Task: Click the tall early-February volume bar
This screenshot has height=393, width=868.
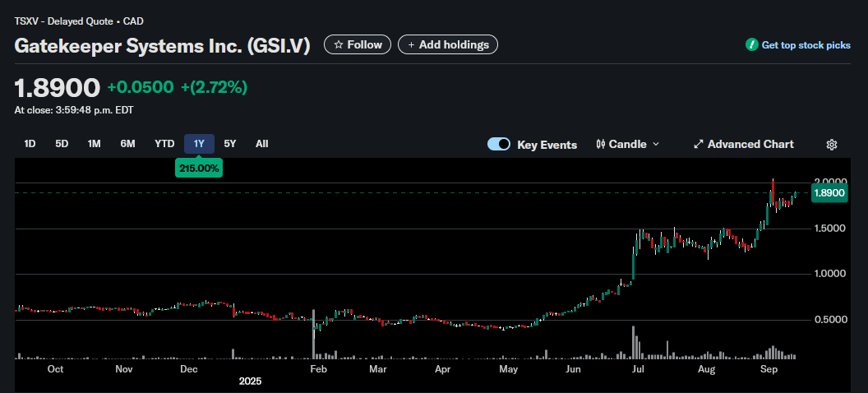Action: pyautogui.click(x=314, y=335)
